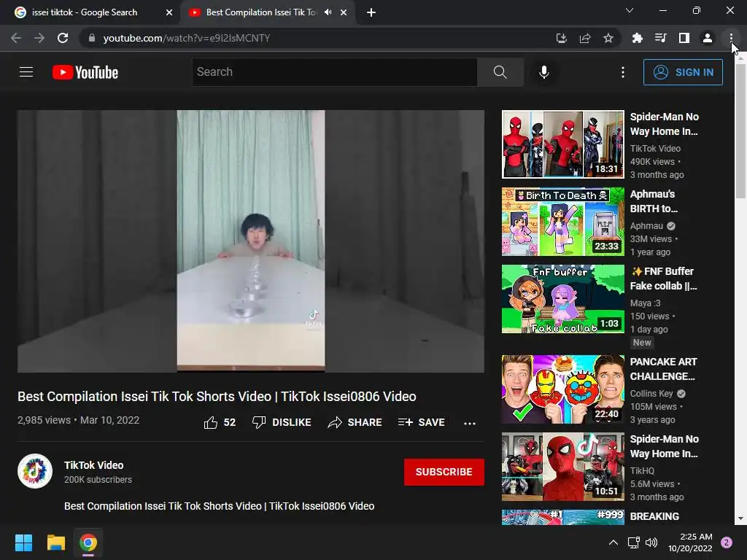747x560 pixels.
Task: Switch to issei tiktok Google Search tab
Action: point(85,12)
